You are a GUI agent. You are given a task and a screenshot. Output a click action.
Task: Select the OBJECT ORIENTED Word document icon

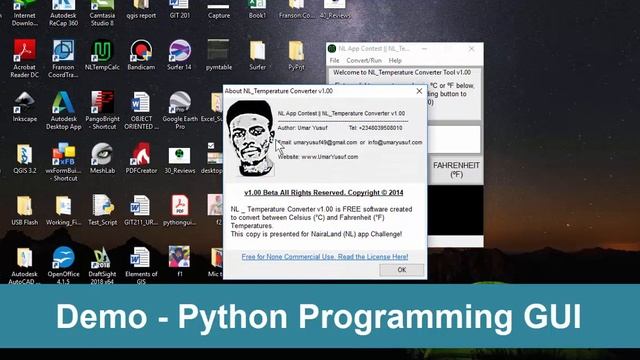(141, 110)
